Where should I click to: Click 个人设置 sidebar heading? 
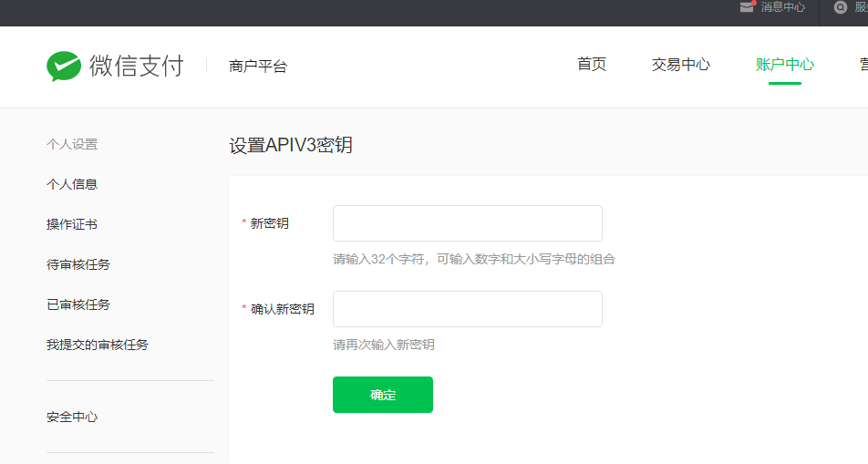[x=72, y=145]
